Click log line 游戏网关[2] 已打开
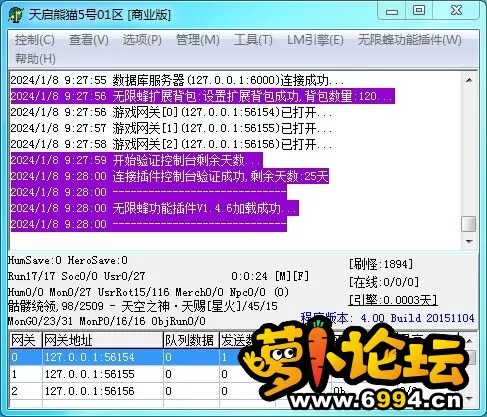 [x=172, y=144]
